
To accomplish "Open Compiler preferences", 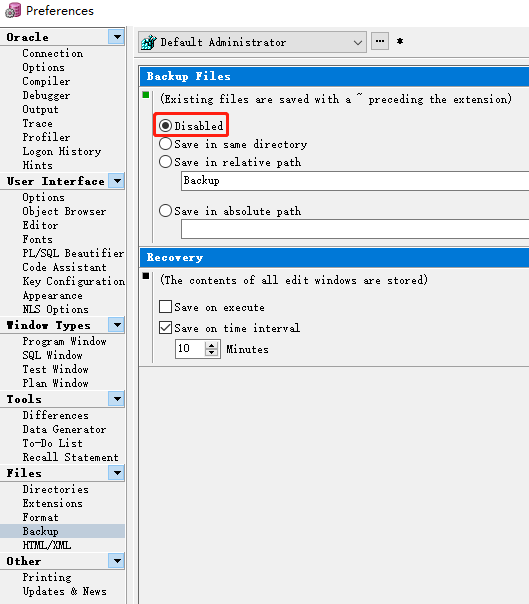I will click(x=46, y=81).
